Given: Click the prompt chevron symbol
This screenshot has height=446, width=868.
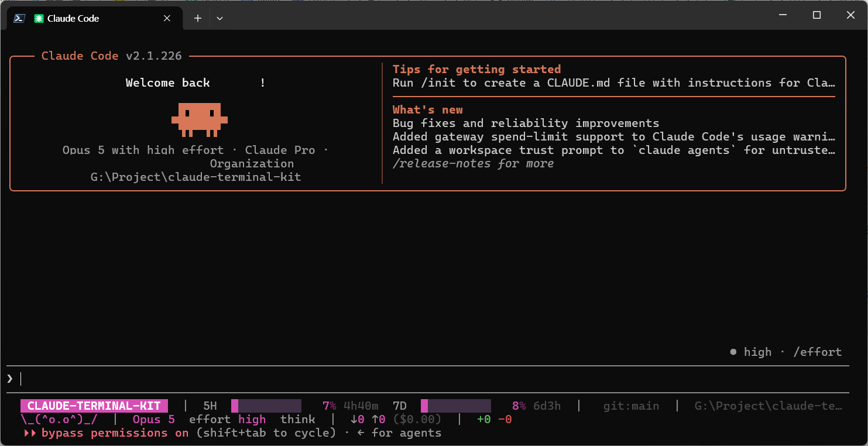Looking at the screenshot, I should (x=9, y=379).
